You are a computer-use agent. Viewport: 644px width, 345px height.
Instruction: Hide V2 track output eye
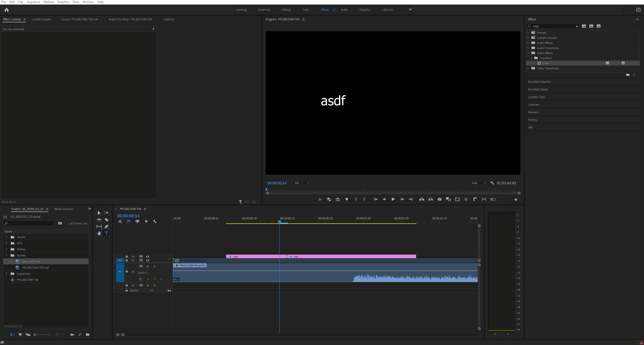[148, 256]
